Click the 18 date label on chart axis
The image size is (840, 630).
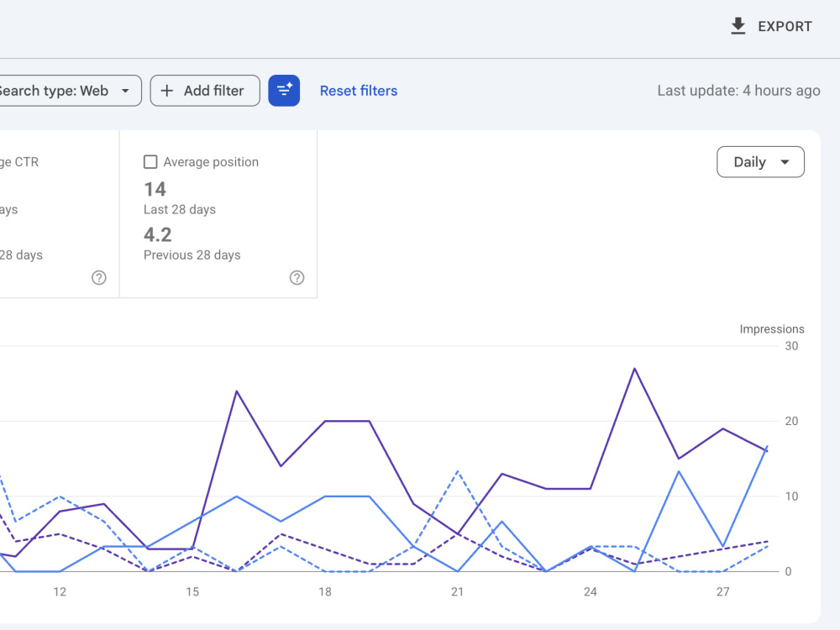324,591
